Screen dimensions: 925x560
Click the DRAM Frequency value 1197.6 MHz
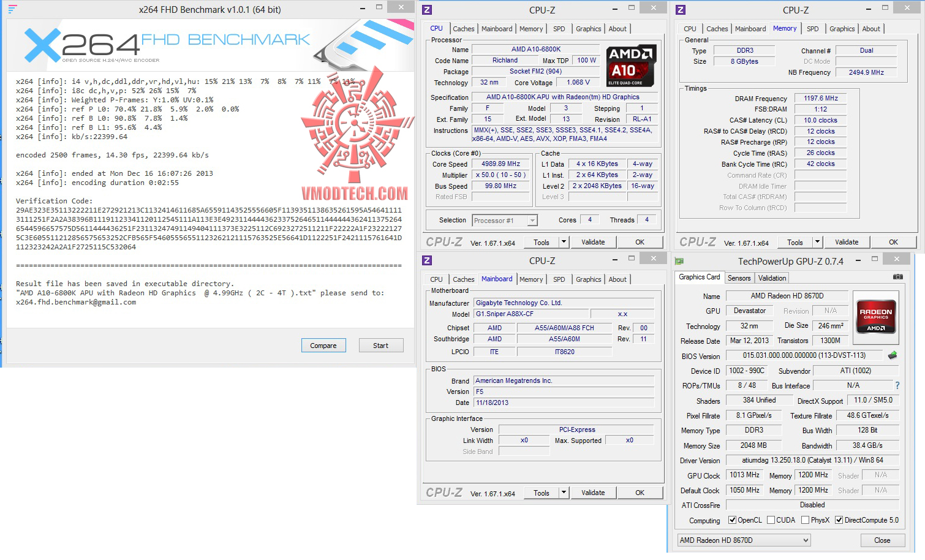pos(821,98)
